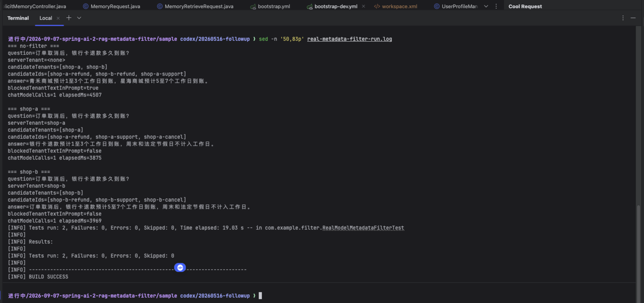Click the 'chatModelCalls=1 elapsedMs=3969' line
644x303 pixels.
pyautogui.click(x=55, y=221)
